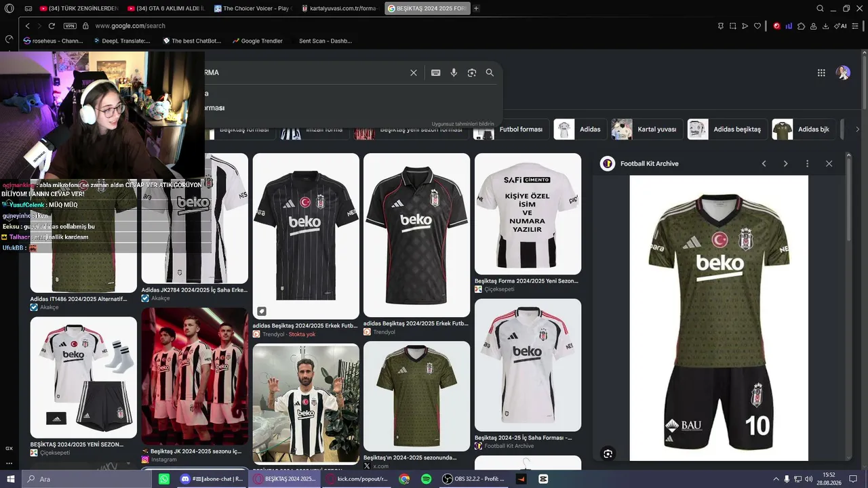Viewport: 868px width, 488px height.
Task: Open Chrome from the taskbar
Action: click(404, 479)
